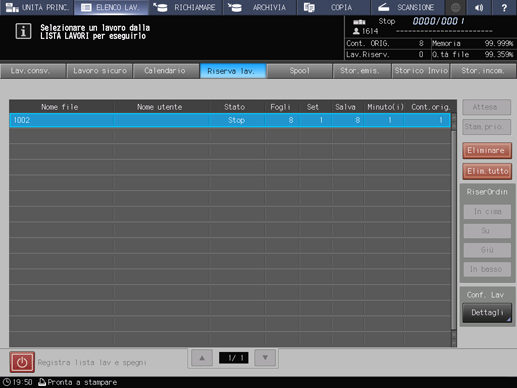Image resolution: width=517 pixels, height=388 pixels.
Task: Select the ELENCO LAV. job list tab
Action: pos(111,7)
